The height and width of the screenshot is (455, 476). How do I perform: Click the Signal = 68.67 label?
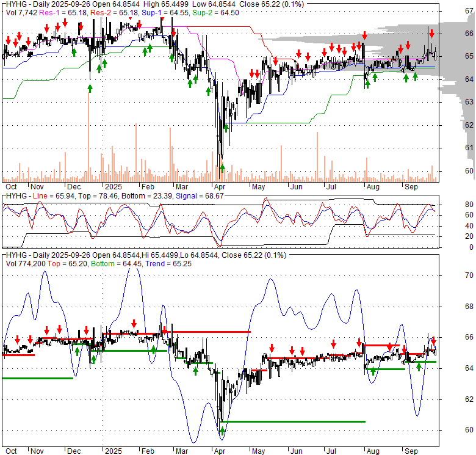200,196
